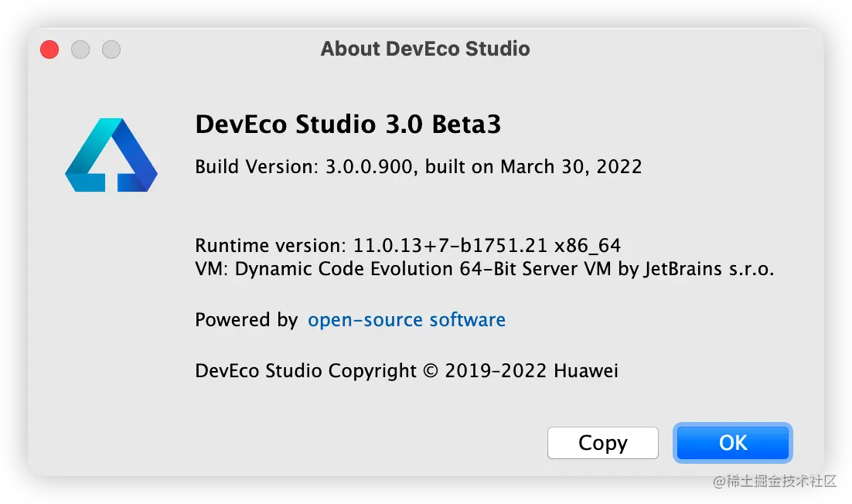Click the About DevEco Studio title

pos(425,48)
